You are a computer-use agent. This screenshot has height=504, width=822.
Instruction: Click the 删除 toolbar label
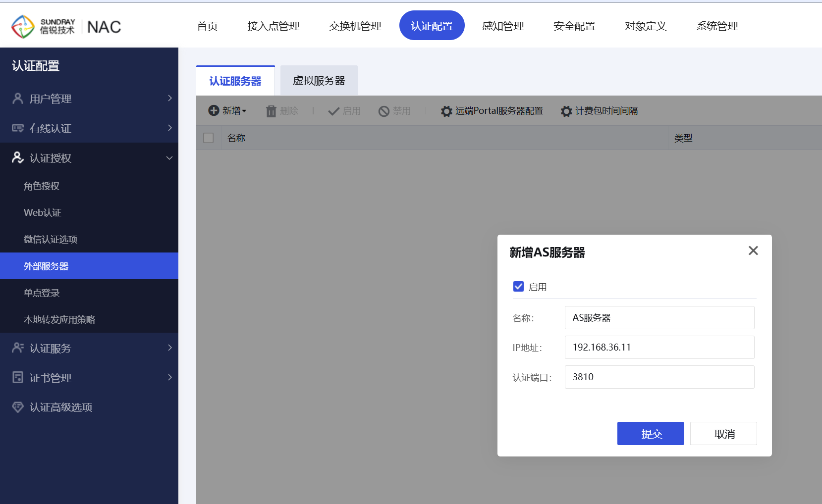coord(289,111)
